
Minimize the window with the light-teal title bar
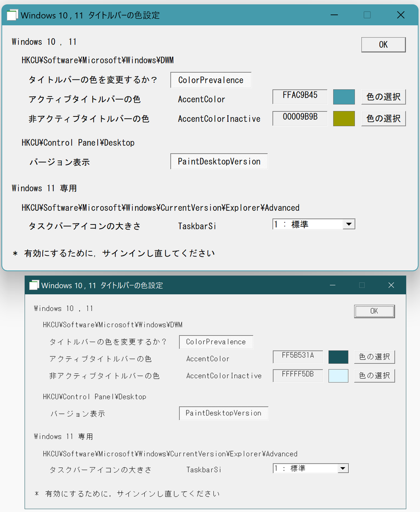[335, 15]
